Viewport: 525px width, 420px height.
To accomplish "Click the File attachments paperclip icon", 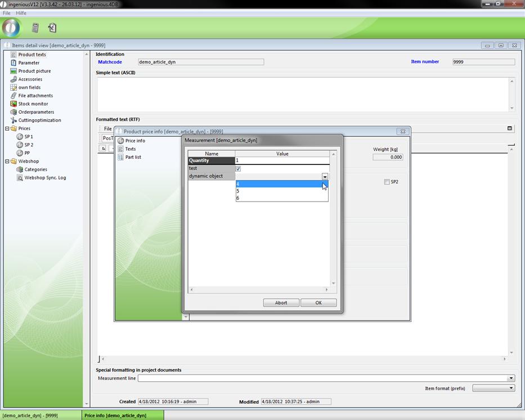I will (x=14, y=96).
